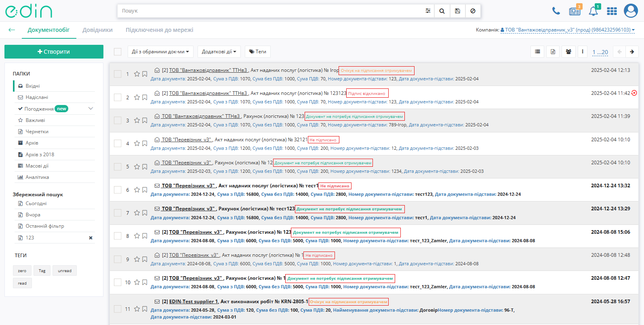The image size is (644, 325).
Task: Filter by the 'read' tag
Action: (22, 283)
